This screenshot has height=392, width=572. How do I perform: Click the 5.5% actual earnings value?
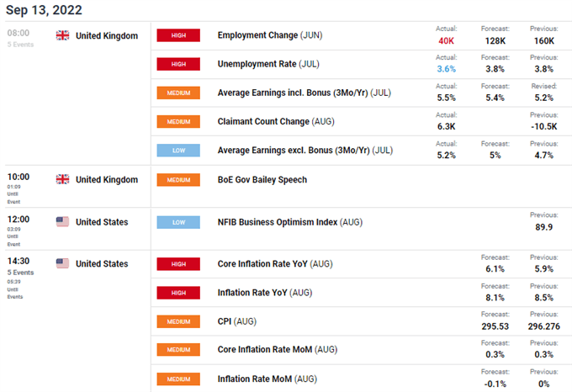pyautogui.click(x=446, y=98)
